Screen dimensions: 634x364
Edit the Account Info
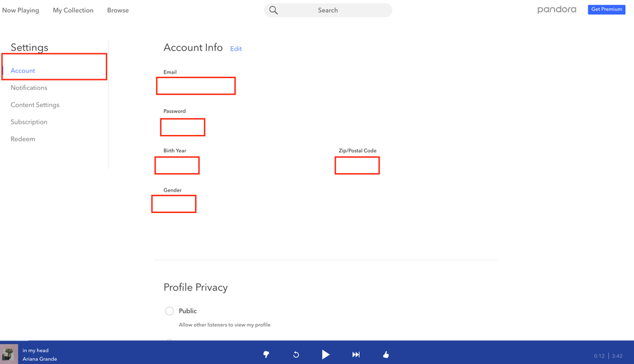click(x=235, y=48)
